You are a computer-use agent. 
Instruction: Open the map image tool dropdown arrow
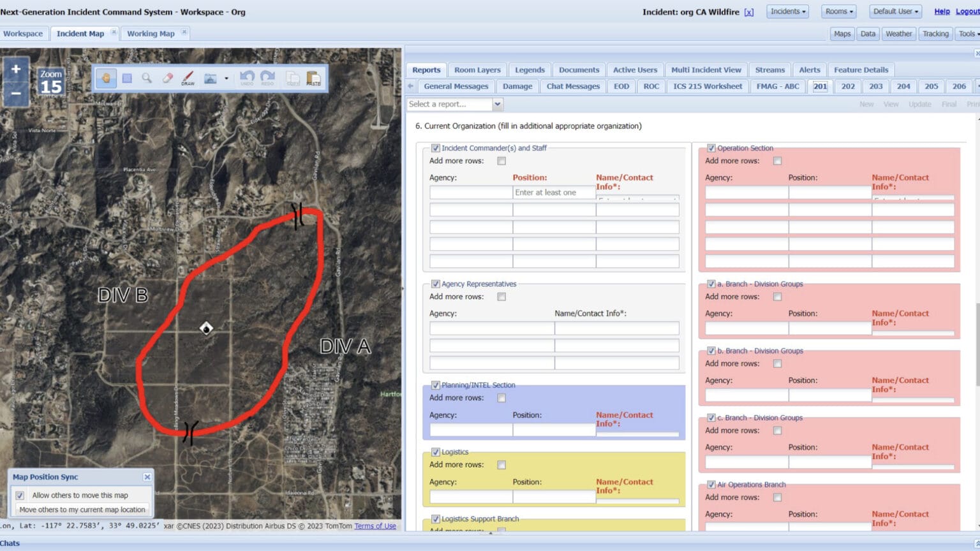point(226,79)
